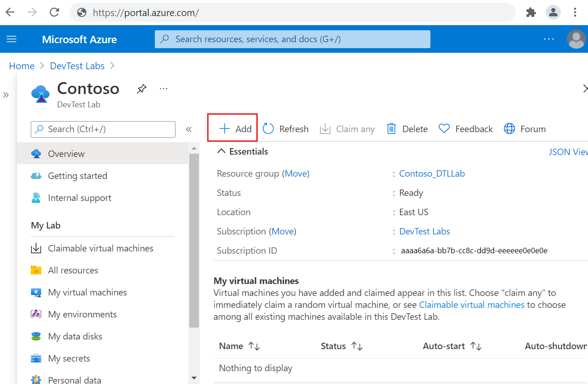Sort table by Status column
Screen dimensions: 588x384
click(x=342, y=346)
